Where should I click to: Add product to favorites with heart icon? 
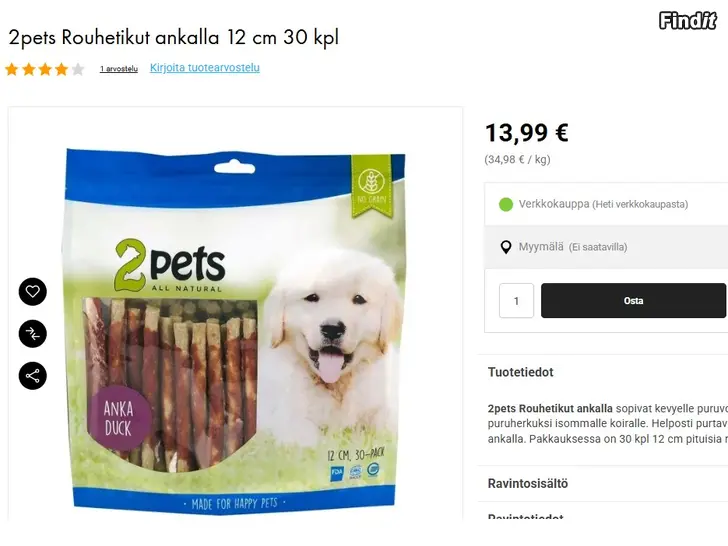[32, 292]
